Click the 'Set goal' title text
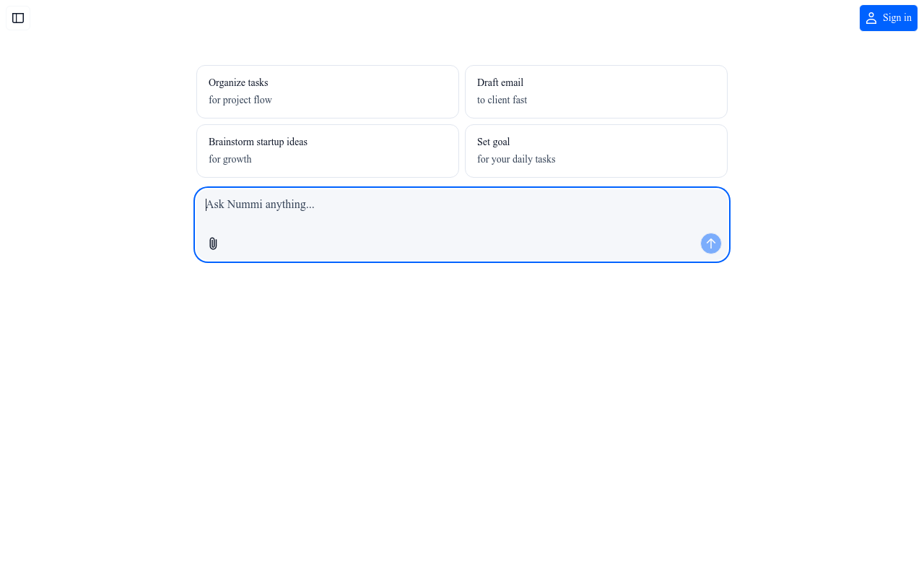Image resolution: width=924 pixels, height=578 pixels. pyautogui.click(x=494, y=142)
